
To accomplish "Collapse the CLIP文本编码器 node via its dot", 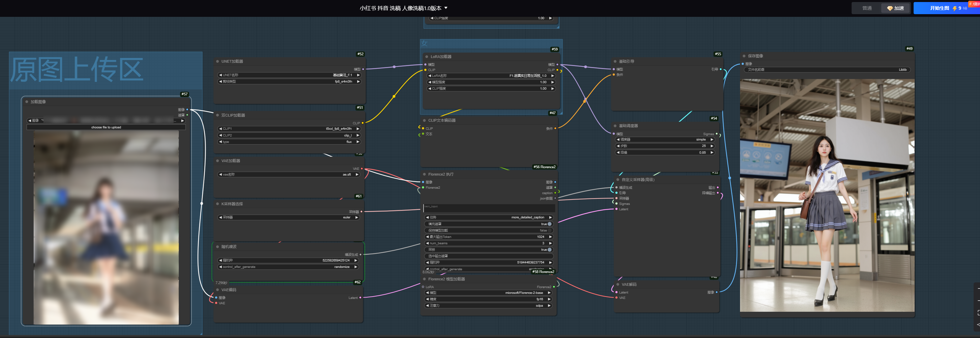I will pos(424,120).
